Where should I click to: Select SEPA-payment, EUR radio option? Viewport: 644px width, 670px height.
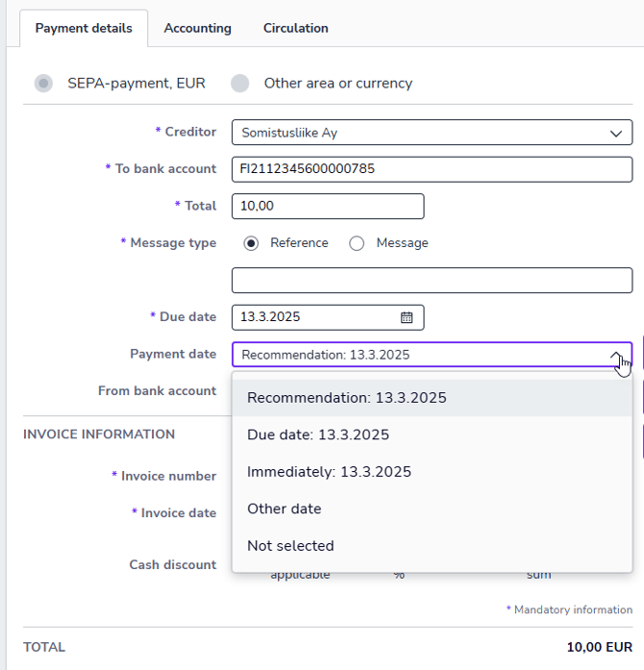43,83
